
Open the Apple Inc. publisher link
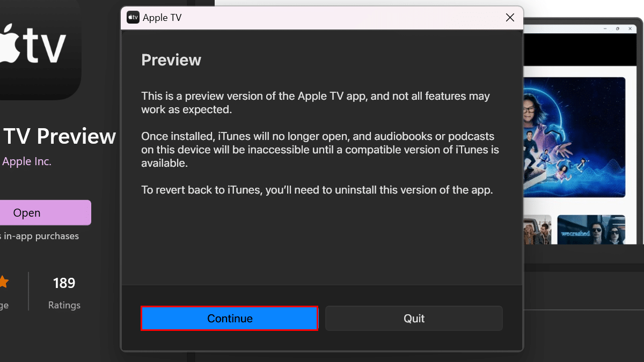(x=27, y=161)
